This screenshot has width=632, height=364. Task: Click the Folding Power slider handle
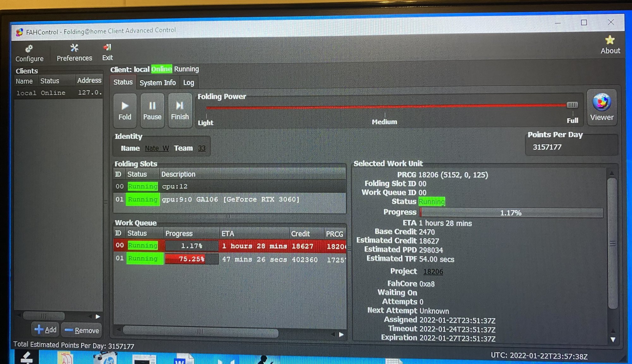pos(572,105)
